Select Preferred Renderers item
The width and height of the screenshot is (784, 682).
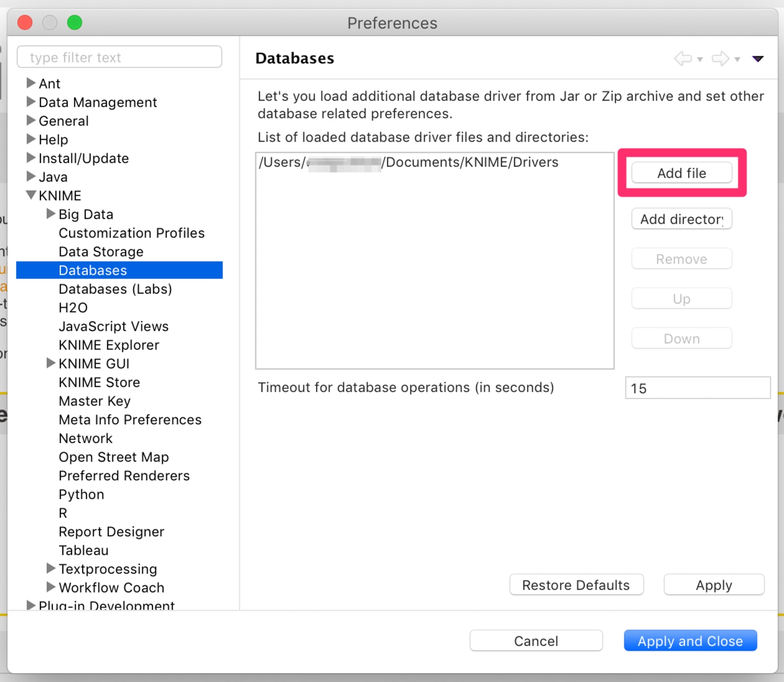coord(124,476)
